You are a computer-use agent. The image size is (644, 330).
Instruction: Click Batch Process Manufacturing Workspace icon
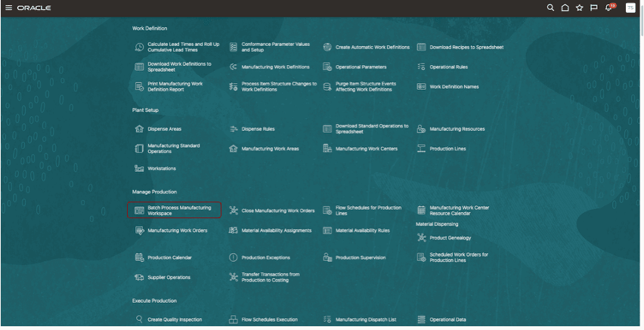click(139, 211)
